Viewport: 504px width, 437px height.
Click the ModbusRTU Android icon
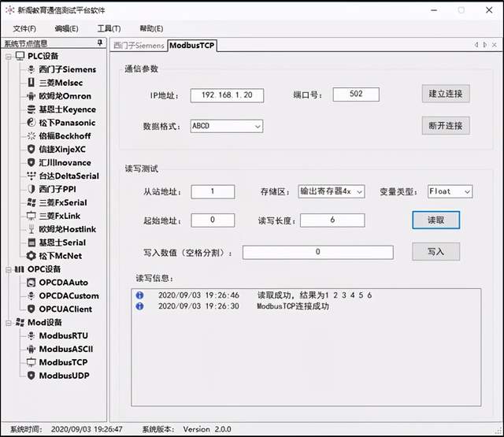(x=31, y=335)
